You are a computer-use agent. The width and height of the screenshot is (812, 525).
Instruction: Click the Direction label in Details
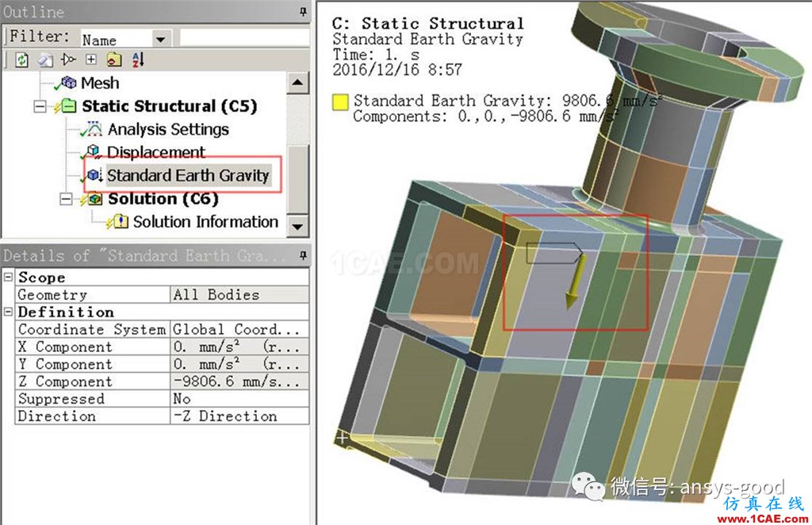(56, 416)
